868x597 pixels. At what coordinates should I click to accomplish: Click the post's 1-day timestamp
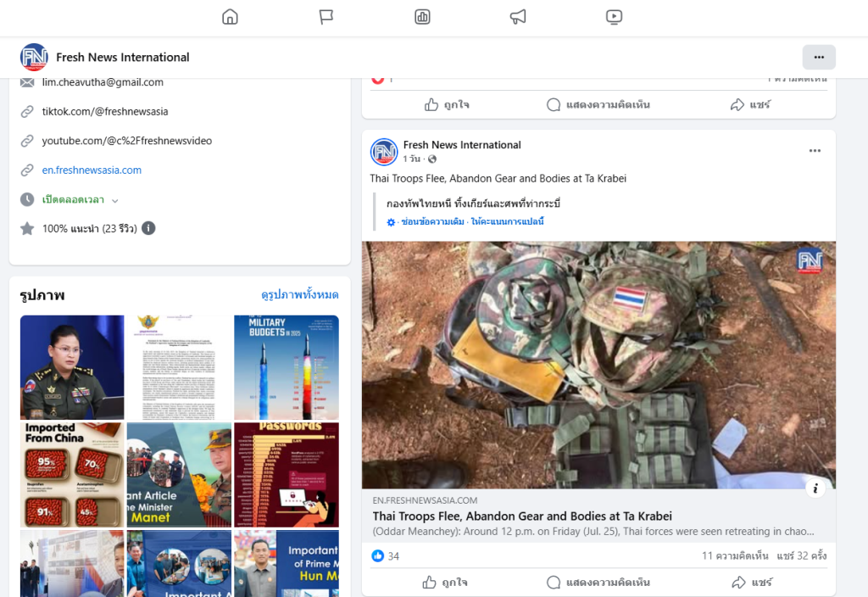coord(411,159)
